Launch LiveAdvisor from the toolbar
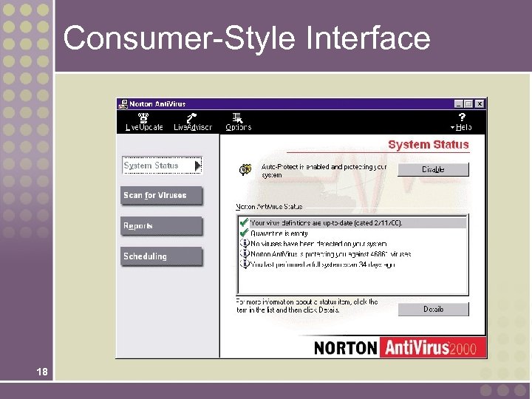Screen dimensions: 532x399 [193, 122]
